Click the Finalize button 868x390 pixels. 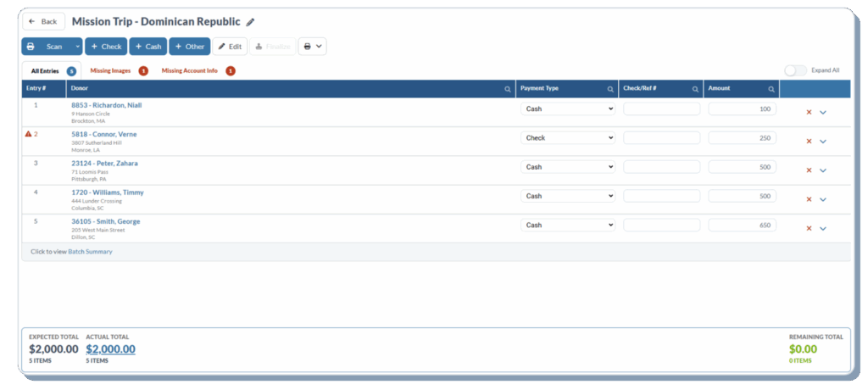click(272, 47)
